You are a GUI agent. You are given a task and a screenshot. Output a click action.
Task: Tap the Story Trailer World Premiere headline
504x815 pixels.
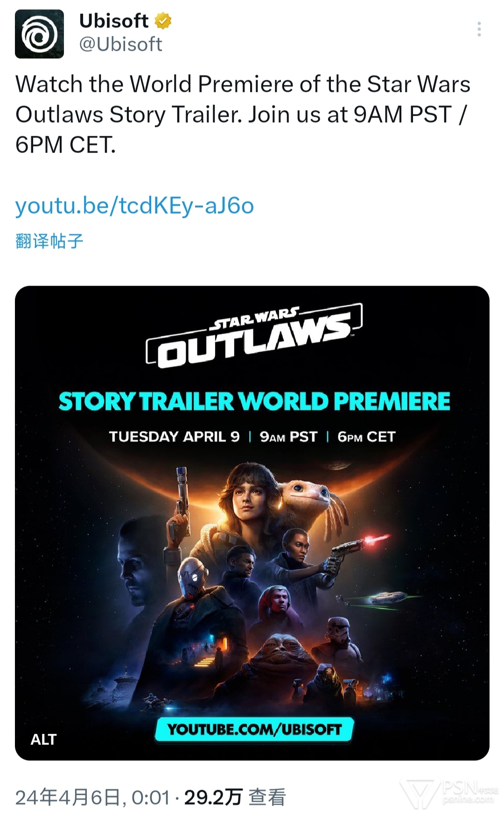(254, 401)
